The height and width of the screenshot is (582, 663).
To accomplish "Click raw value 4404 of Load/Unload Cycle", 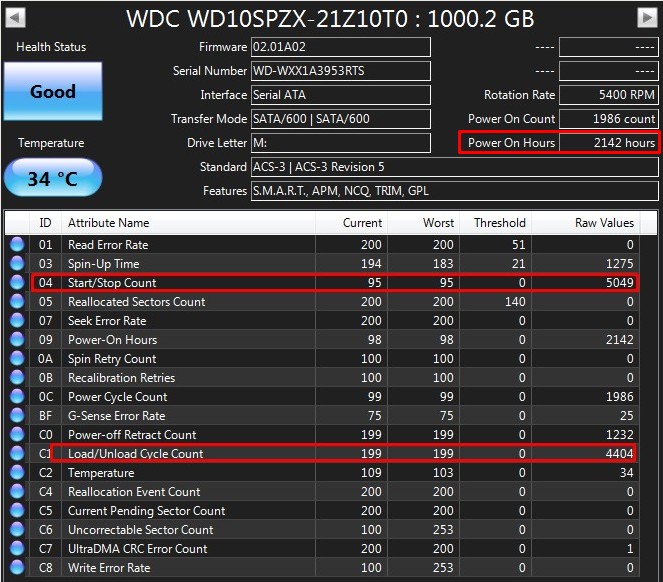I will click(619, 453).
